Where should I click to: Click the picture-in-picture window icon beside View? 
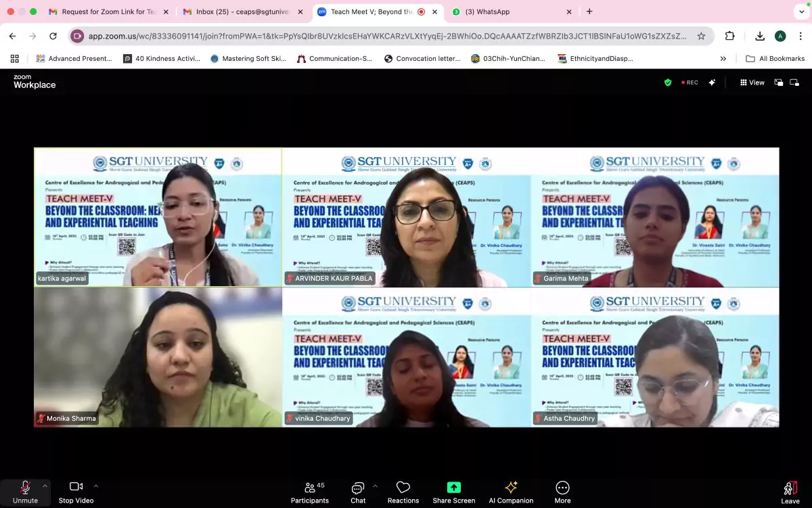[x=778, y=83]
